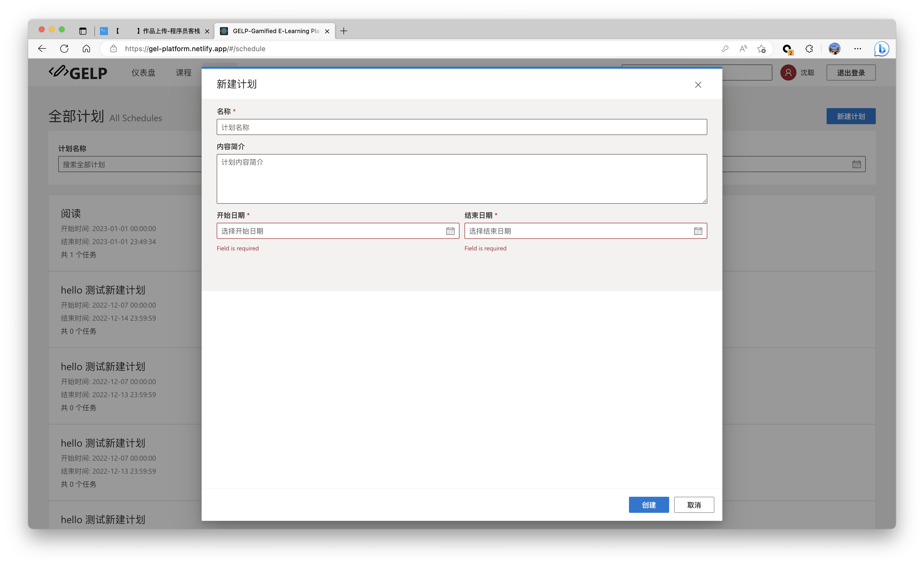Image resolution: width=924 pixels, height=566 pixels.
Task: Click the browser back arrow
Action: point(42,49)
